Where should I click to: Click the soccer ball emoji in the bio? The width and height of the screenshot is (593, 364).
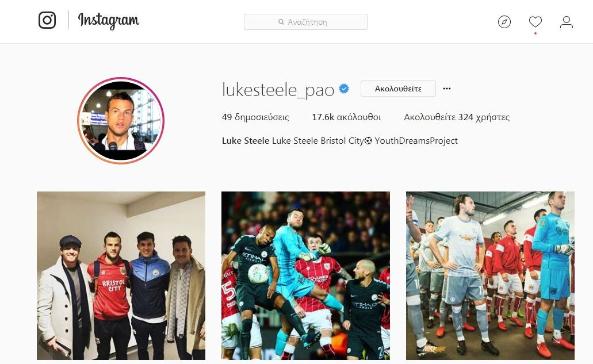pyautogui.click(x=368, y=141)
